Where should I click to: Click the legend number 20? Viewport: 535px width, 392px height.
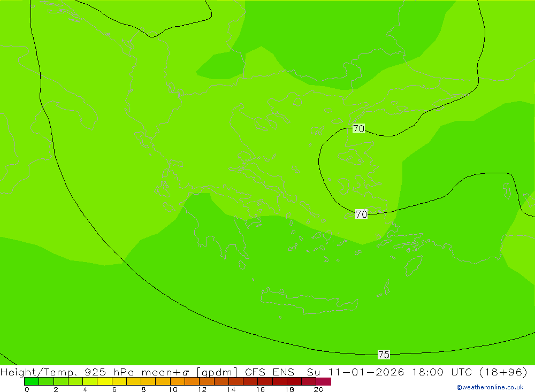point(319,389)
